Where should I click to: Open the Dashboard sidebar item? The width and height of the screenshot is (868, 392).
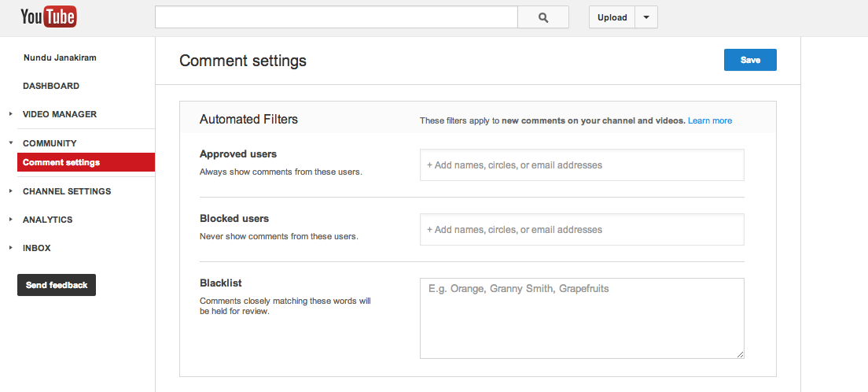pos(51,86)
